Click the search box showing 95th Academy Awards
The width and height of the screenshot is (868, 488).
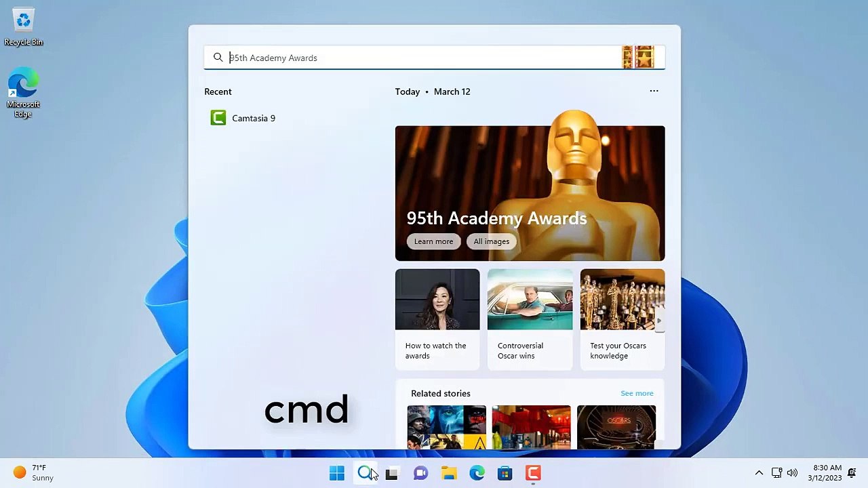tap(434, 58)
